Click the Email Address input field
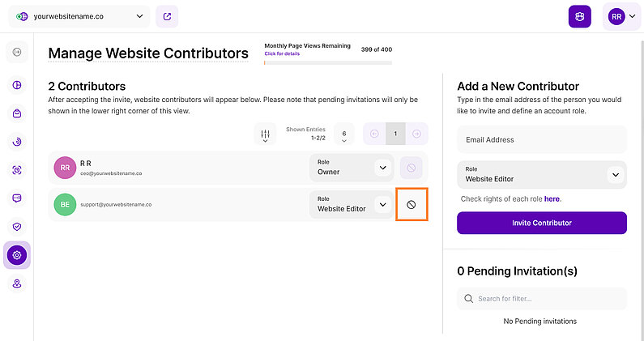Viewport: 644px width, 341px height. 541,139
